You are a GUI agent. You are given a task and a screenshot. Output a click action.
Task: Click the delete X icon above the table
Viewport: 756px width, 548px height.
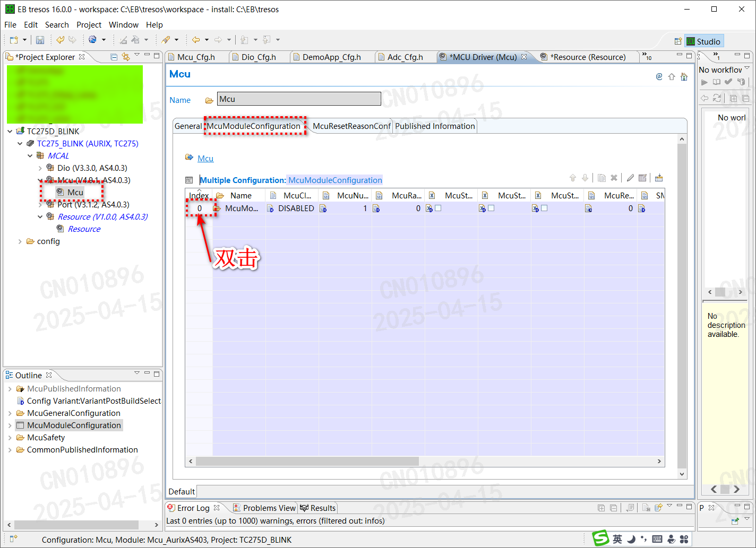(614, 178)
